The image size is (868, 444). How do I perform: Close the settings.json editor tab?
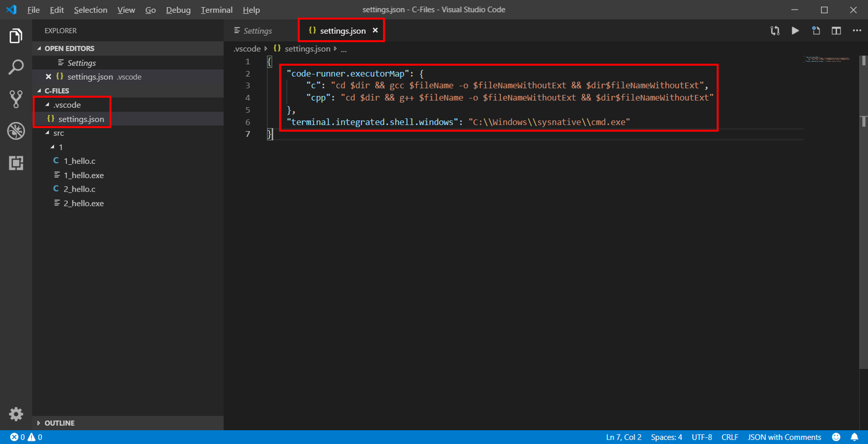(375, 30)
